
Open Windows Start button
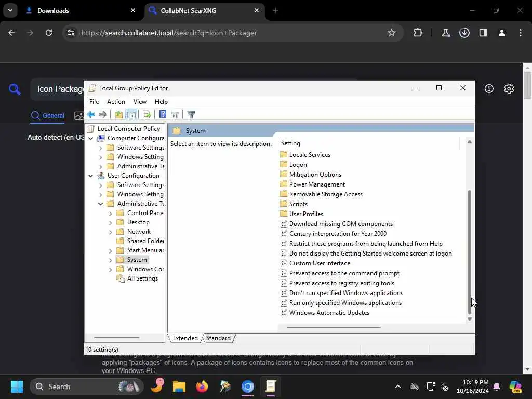point(17,387)
